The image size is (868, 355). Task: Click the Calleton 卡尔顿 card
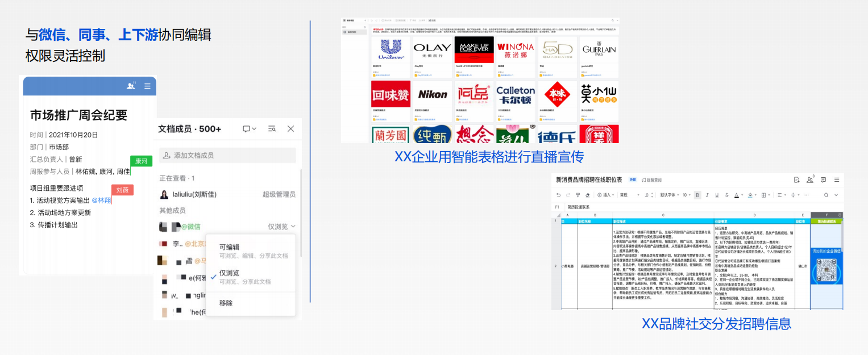point(516,101)
